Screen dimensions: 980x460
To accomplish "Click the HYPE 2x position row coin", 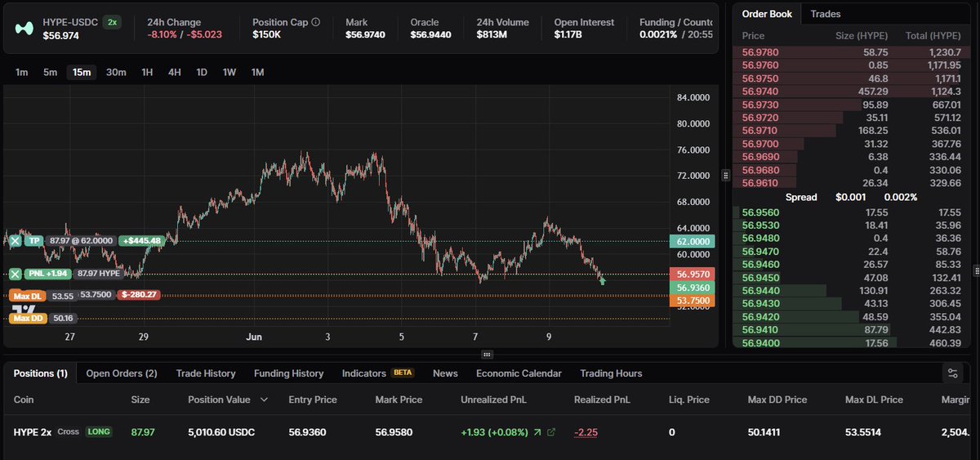I will (x=33, y=432).
